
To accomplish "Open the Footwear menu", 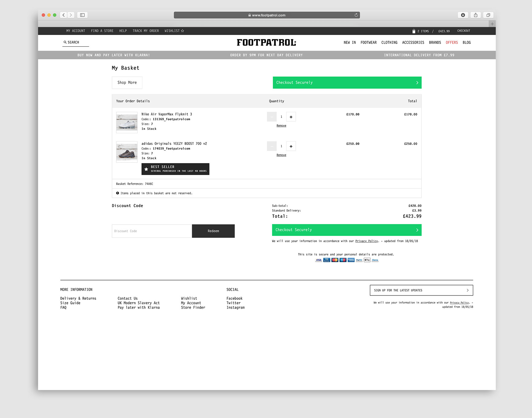I will tap(368, 42).
